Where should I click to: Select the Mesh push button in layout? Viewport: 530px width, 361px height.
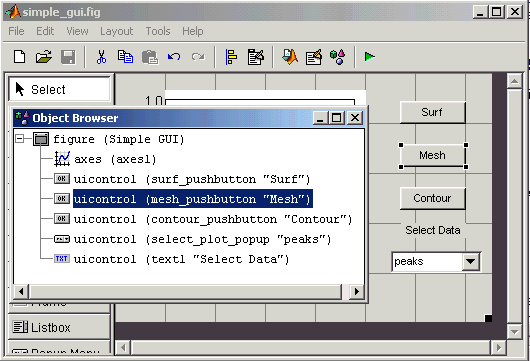point(433,155)
